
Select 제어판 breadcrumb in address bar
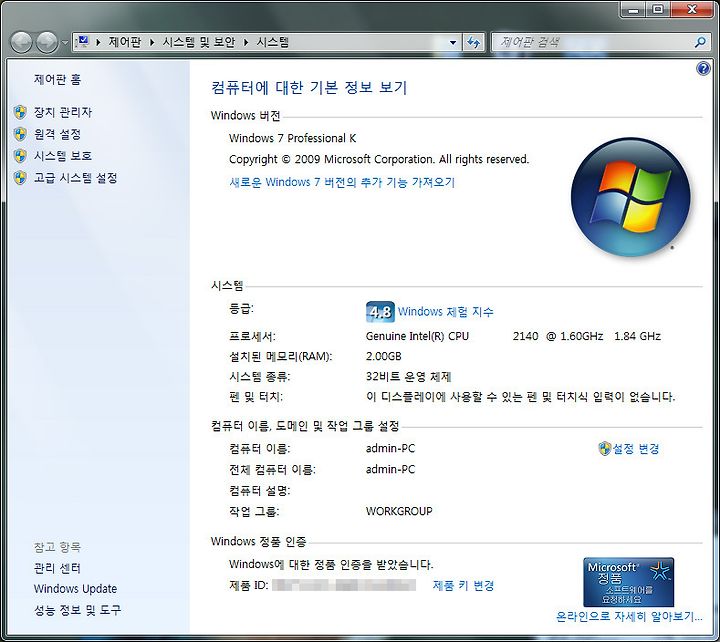coord(124,42)
